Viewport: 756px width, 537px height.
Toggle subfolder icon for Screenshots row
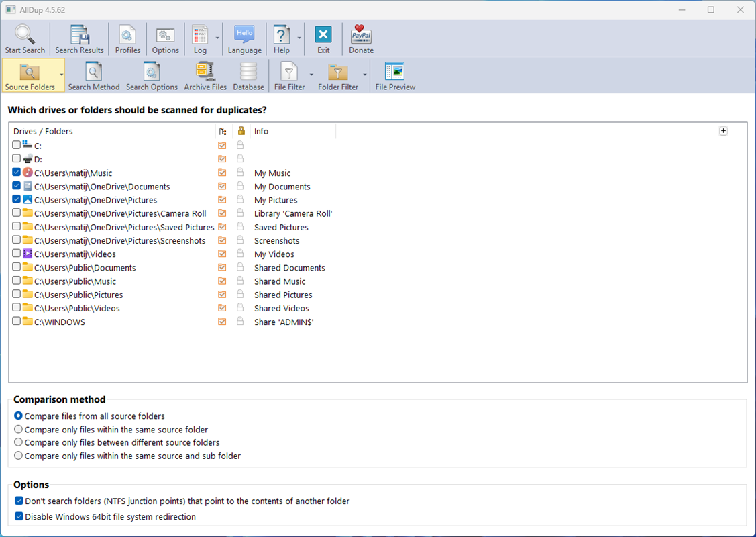pos(222,240)
